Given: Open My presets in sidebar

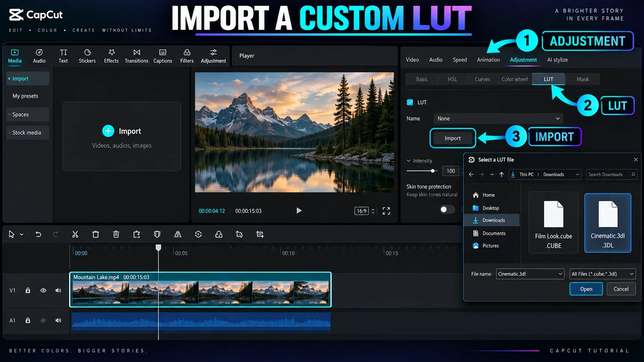Looking at the screenshot, I should click(x=26, y=96).
